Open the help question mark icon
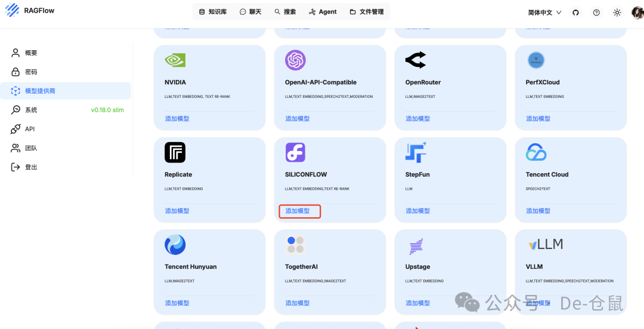Screen dimensions: 644x329 tap(596, 13)
